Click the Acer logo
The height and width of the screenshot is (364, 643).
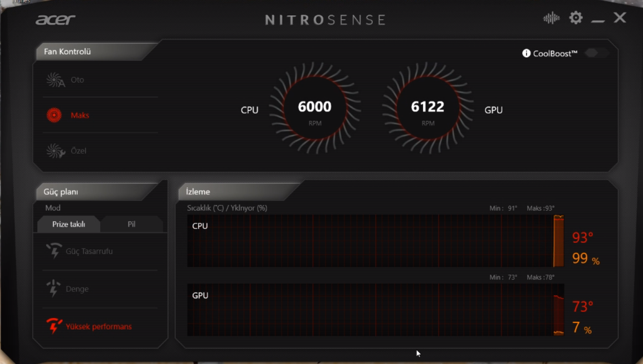(x=55, y=20)
